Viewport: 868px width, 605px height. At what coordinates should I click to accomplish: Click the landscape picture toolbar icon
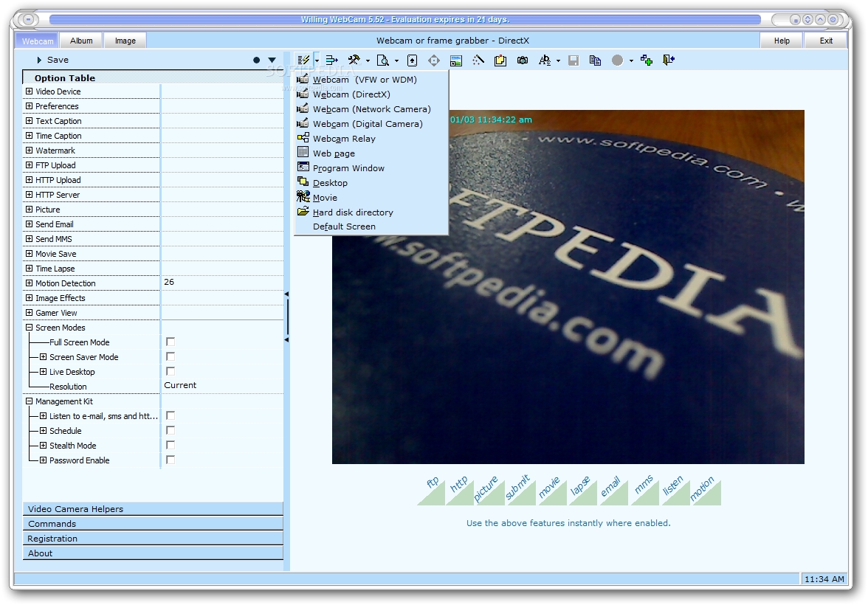456,60
